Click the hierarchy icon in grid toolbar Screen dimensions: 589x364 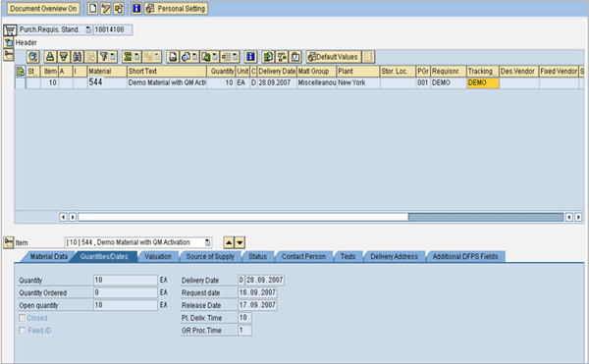[x=282, y=57]
